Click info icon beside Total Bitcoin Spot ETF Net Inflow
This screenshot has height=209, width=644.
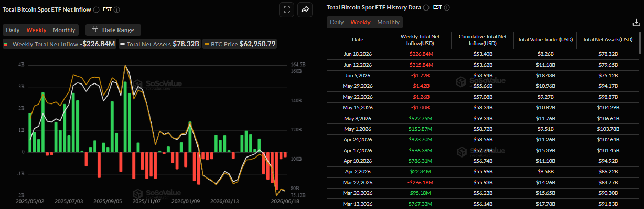96,9
